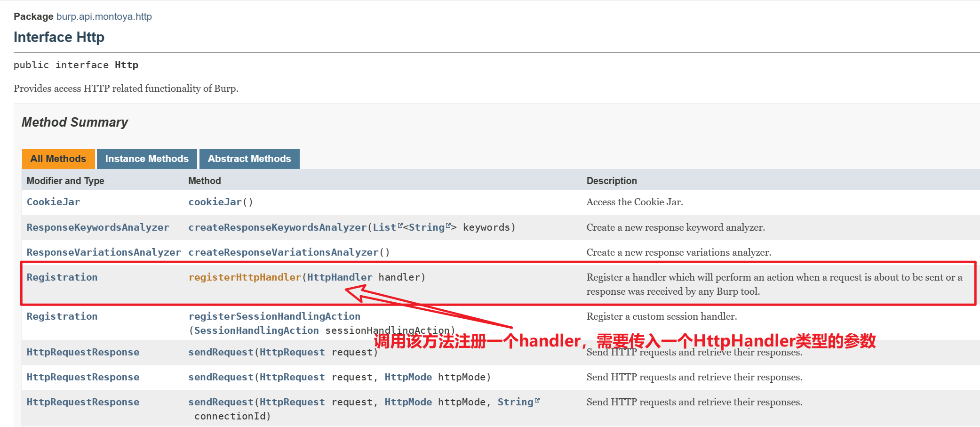Image resolution: width=980 pixels, height=427 pixels.
Task: Open sendRequest method with connectionId parameter
Action: click(x=221, y=402)
